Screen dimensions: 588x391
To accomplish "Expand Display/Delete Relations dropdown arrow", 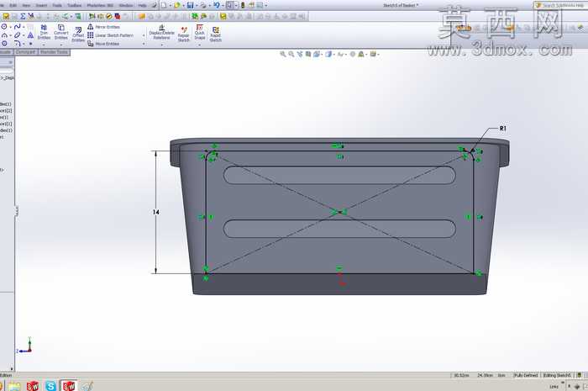I will (162, 45).
